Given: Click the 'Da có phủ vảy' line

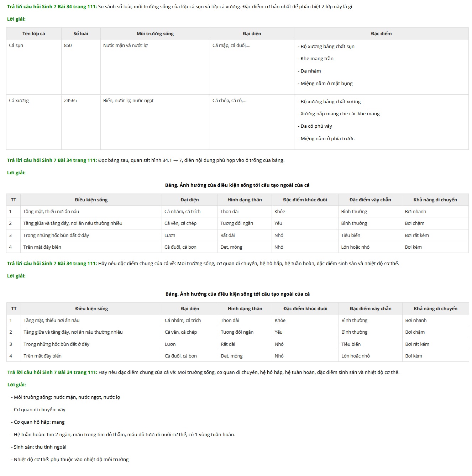Looking at the screenshot, I should (316, 126).
